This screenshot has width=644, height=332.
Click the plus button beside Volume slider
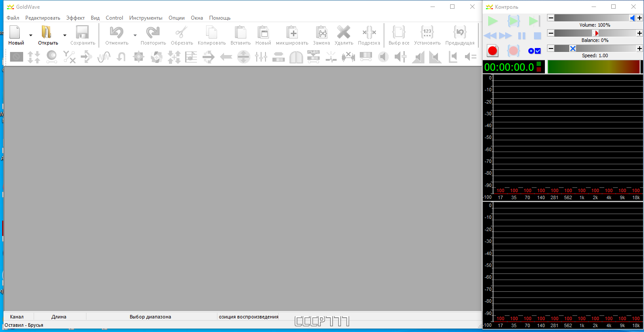640,18
